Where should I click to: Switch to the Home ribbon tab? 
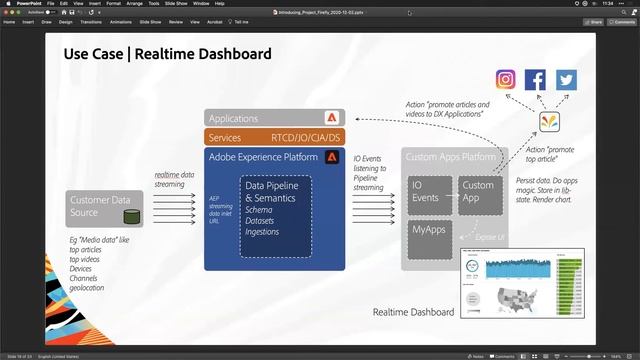[x=9, y=22]
